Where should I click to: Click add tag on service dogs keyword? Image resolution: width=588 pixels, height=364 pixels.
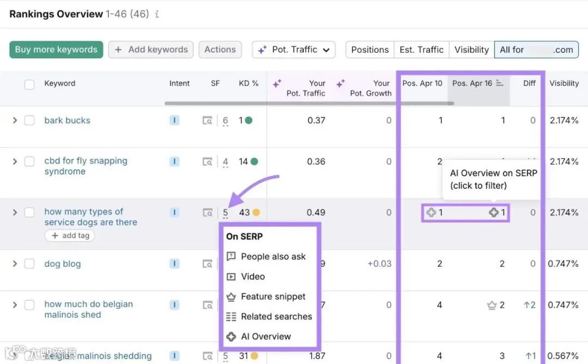[70, 236]
